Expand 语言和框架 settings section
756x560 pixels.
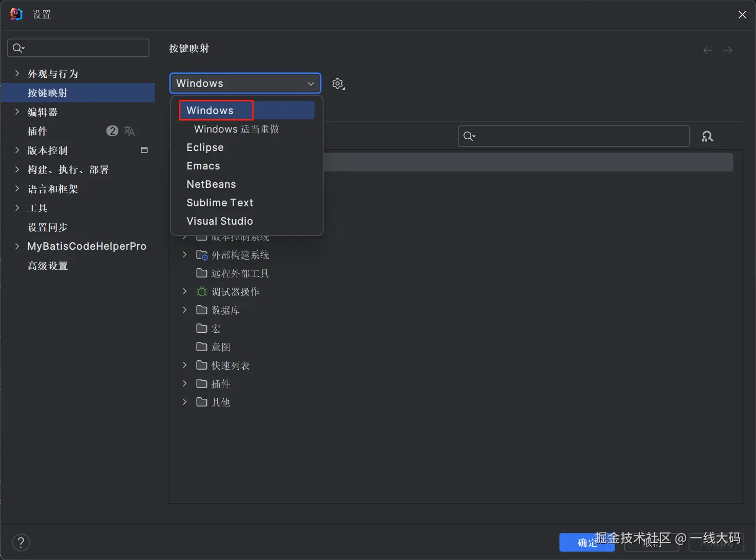point(17,189)
